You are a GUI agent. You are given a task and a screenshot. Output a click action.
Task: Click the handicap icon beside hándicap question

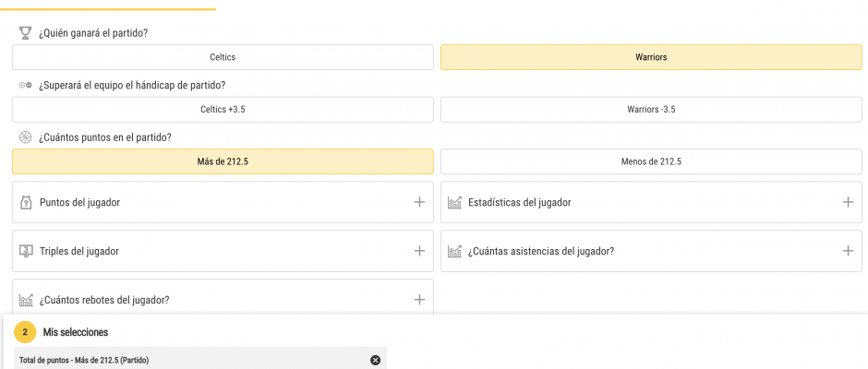[26, 85]
